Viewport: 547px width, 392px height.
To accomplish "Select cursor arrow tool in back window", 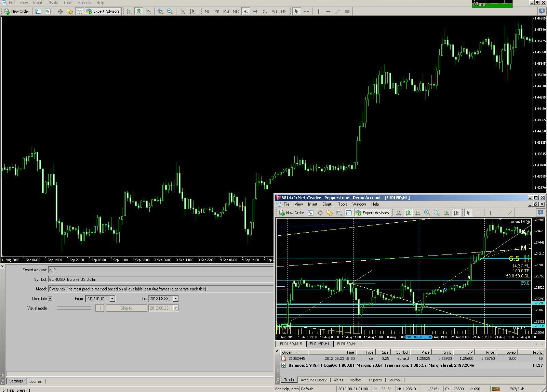I will (x=296, y=11).
